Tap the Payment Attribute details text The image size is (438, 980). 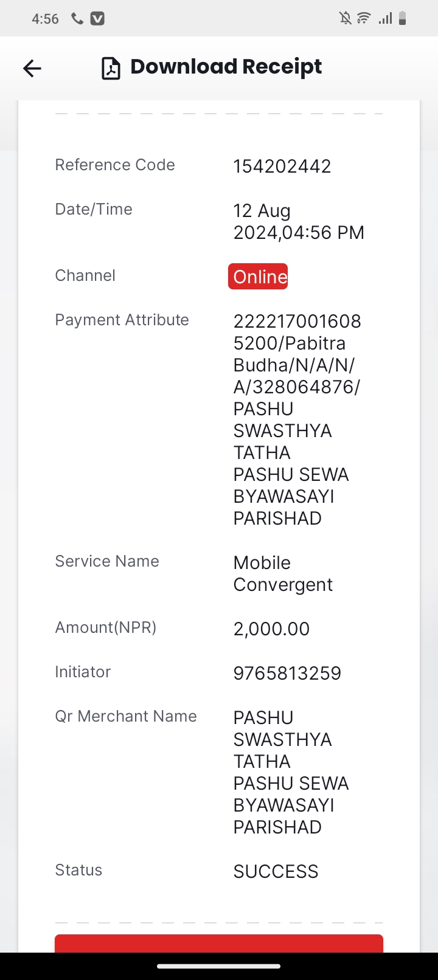tap(297, 419)
